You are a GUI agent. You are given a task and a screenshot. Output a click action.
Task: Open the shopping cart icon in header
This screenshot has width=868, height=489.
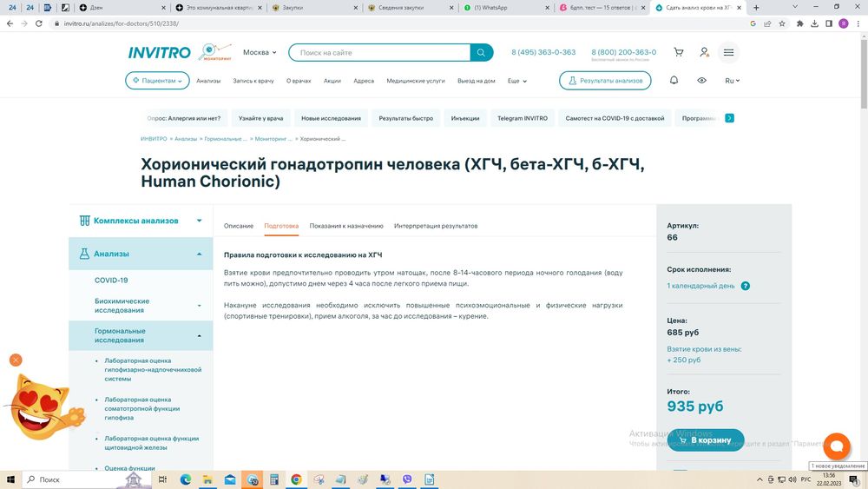click(x=678, y=52)
